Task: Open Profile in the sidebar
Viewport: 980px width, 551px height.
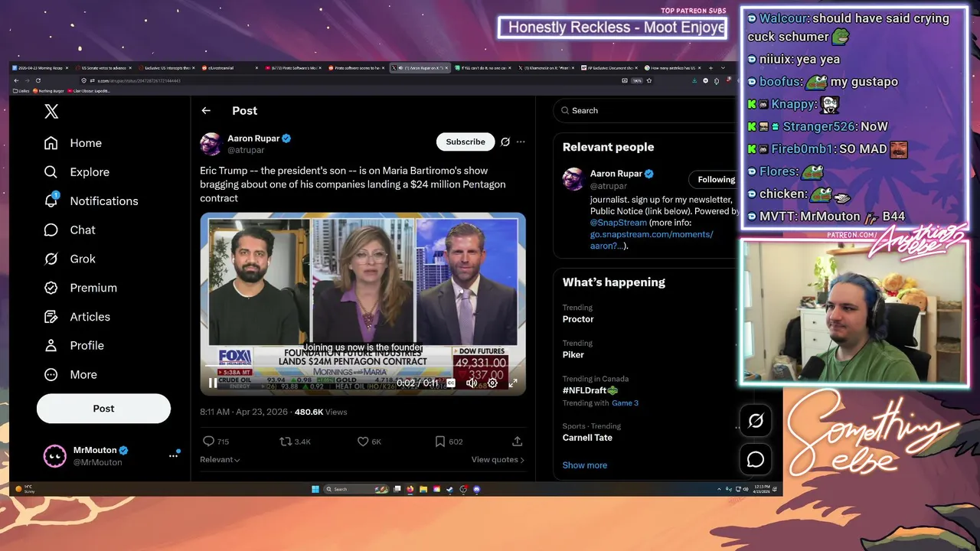Action: 74,346
